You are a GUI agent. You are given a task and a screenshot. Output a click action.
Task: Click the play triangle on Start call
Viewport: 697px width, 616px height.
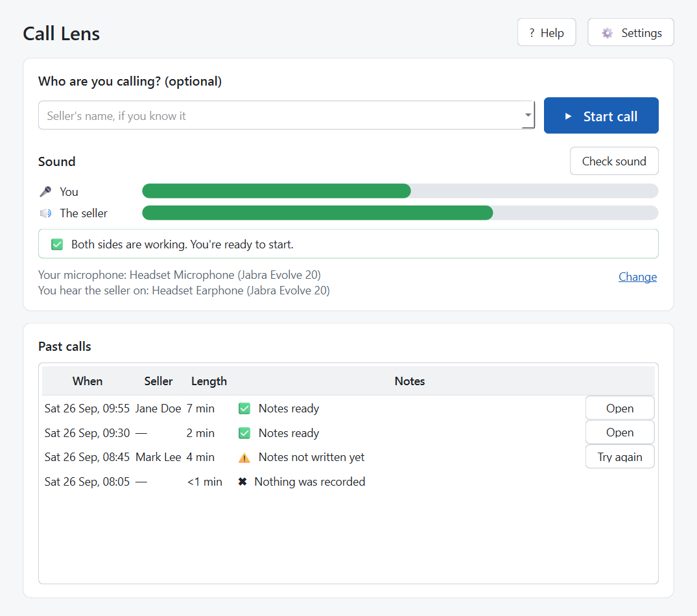click(x=568, y=117)
